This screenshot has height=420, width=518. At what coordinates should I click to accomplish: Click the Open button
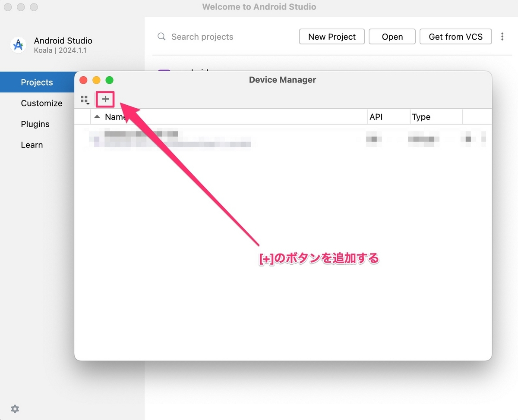point(392,37)
